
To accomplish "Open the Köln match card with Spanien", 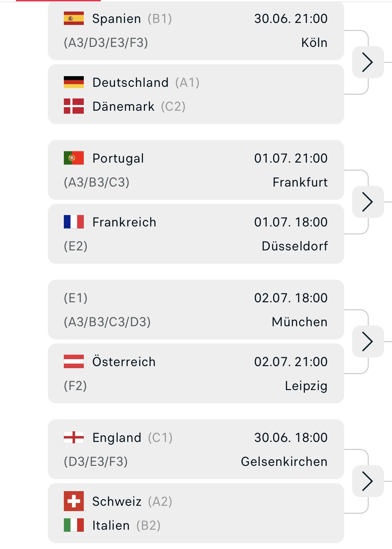I will click(x=196, y=31).
